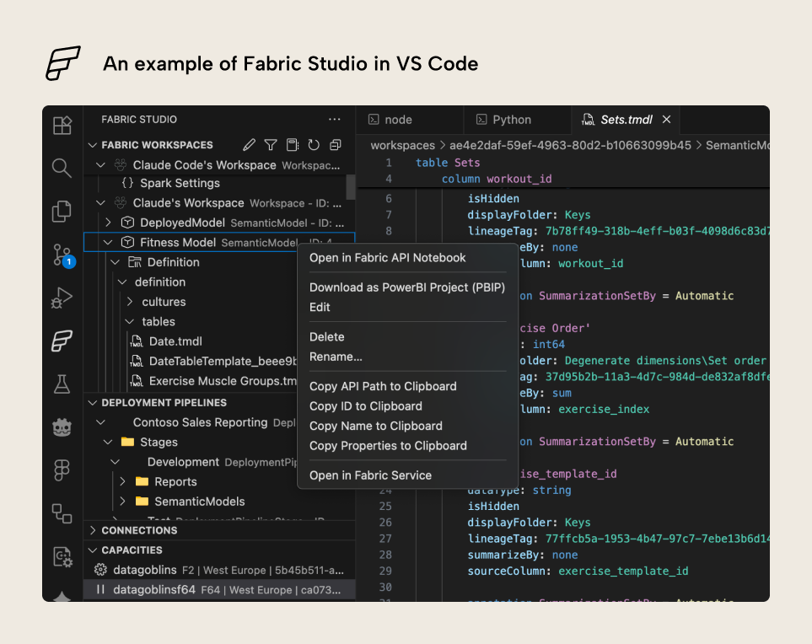Expand the Connections section
Image resolution: width=812 pixels, height=644 pixels.
pos(93,530)
